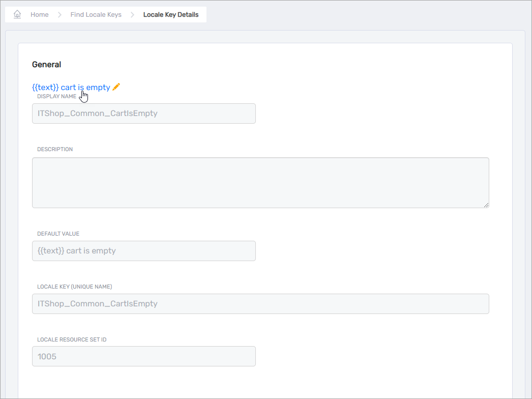
Task: Click the Locale Resource Set ID field
Action: tap(143, 356)
